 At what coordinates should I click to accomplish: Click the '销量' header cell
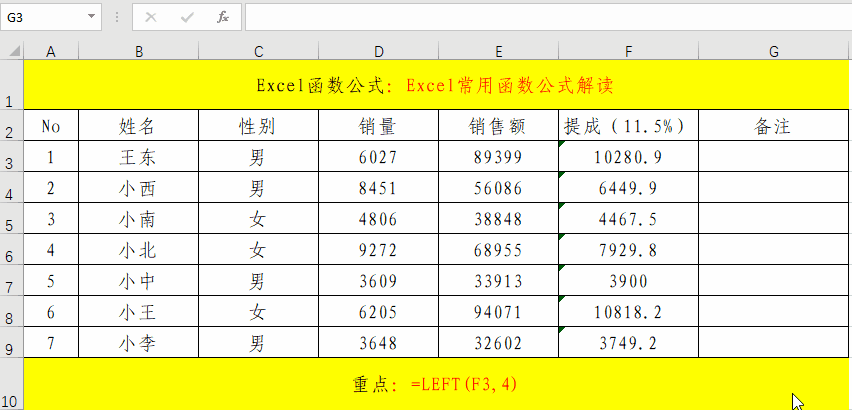click(379, 125)
